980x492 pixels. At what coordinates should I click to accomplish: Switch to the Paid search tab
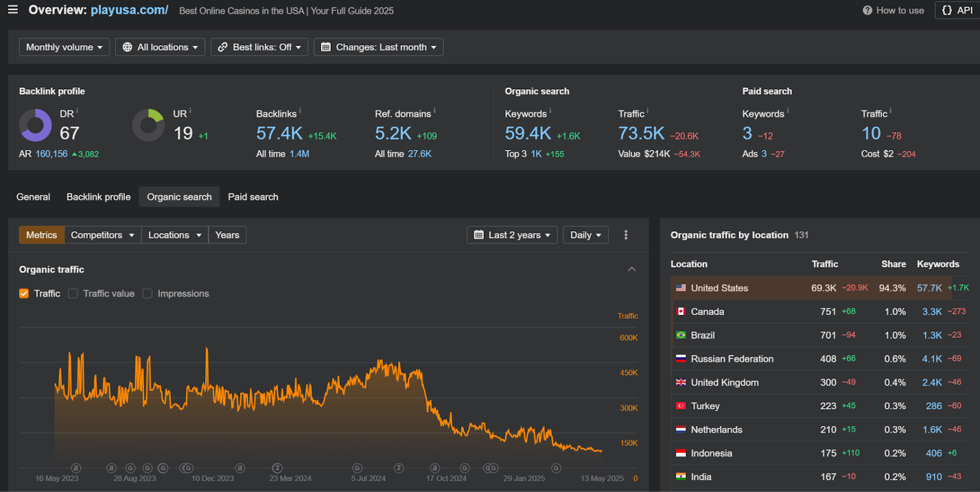pyautogui.click(x=253, y=197)
